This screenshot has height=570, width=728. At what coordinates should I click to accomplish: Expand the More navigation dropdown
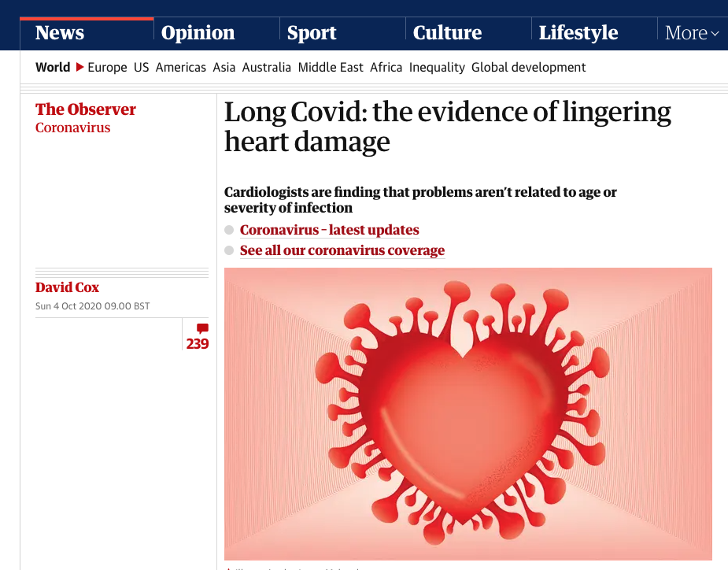coord(692,33)
